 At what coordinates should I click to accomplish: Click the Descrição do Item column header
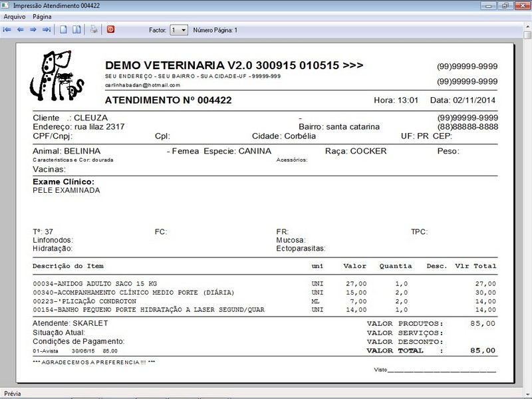click(x=68, y=266)
